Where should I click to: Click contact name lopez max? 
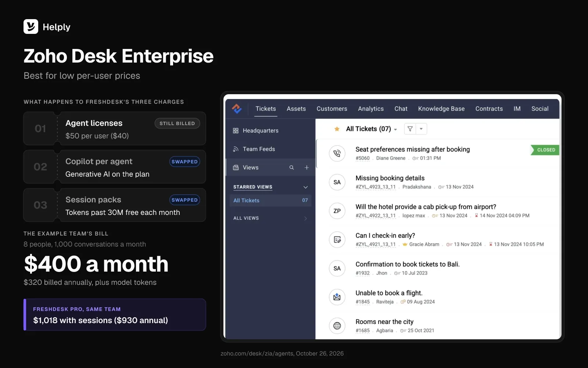[413, 216]
